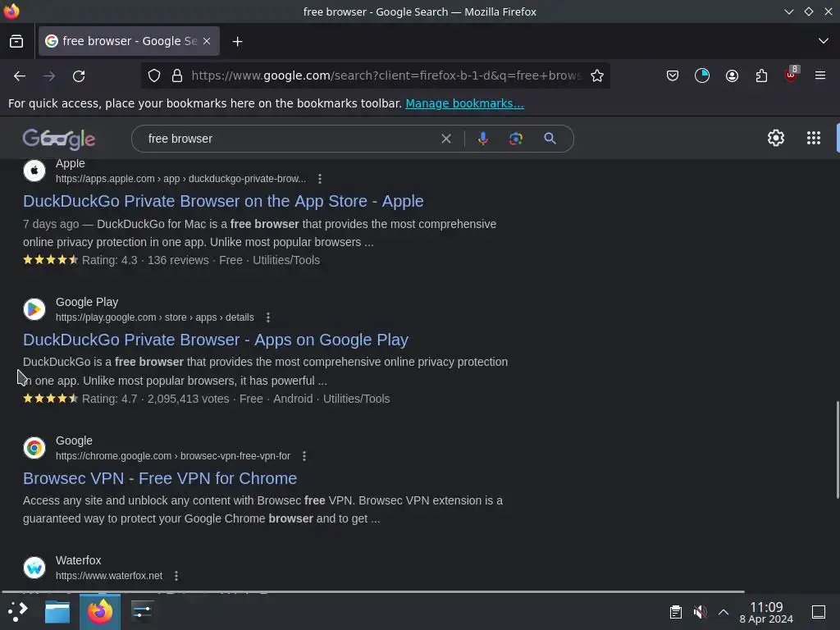
Task: Open DuckDuckGo Google Play result link
Action: [x=216, y=340]
